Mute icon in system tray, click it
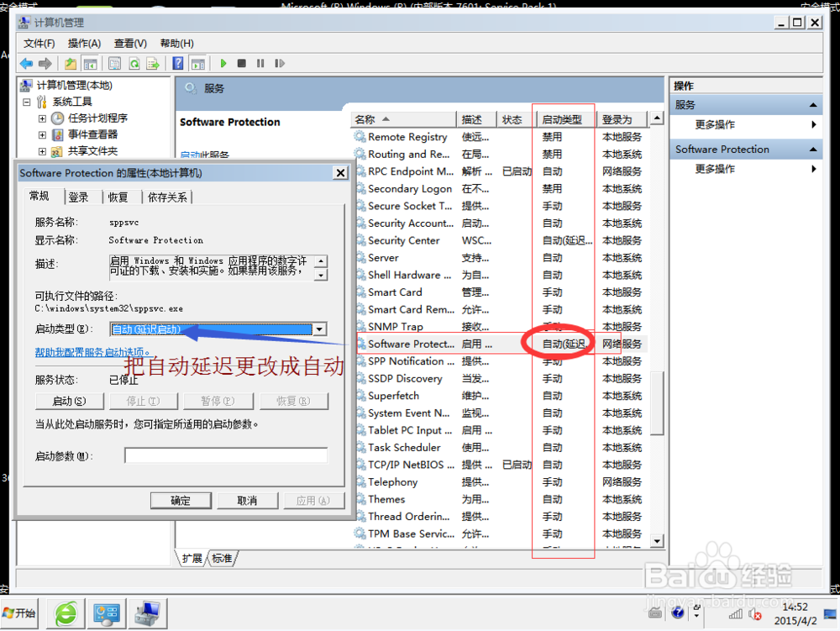The height and width of the screenshot is (631, 840). pos(753,613)
